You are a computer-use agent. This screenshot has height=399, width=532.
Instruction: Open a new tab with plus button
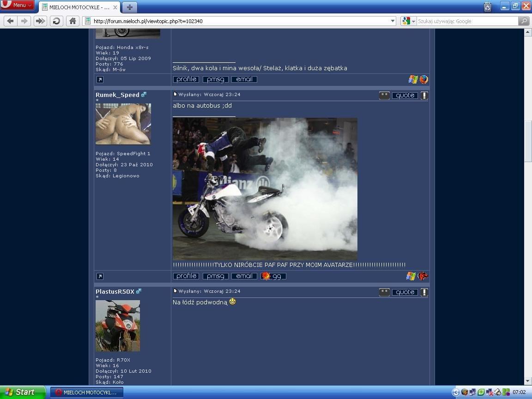pos(129,7)
